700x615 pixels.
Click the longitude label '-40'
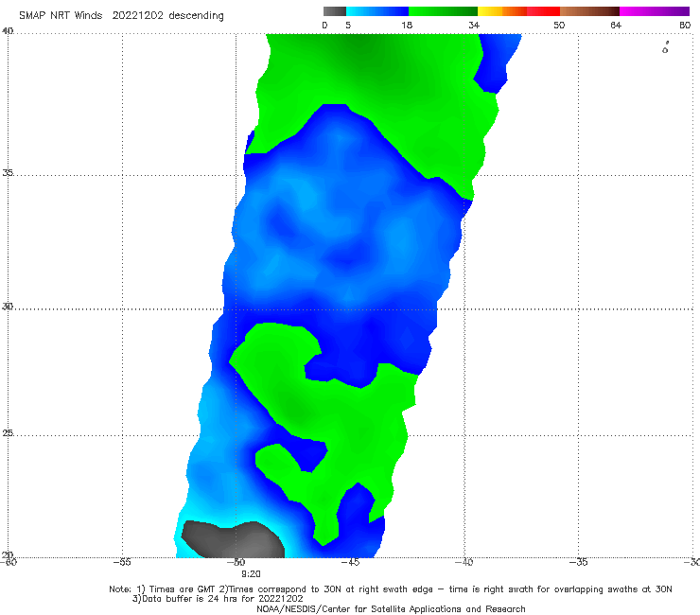point(464,562)
